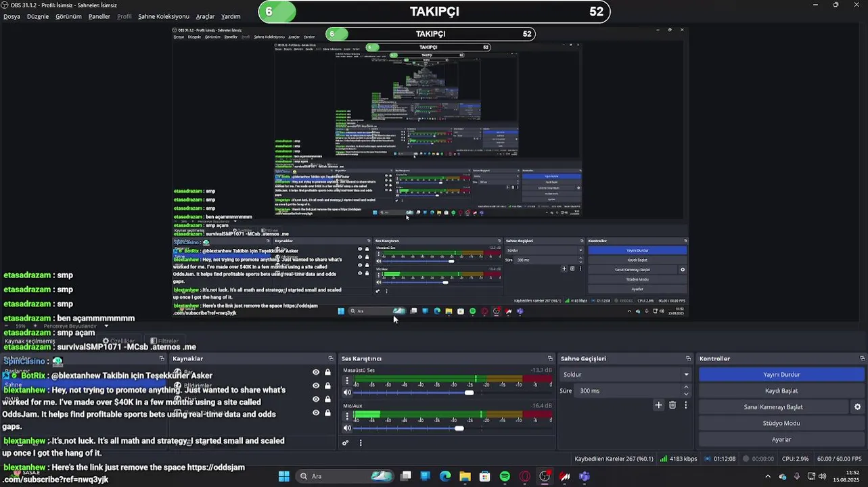Screen dimensions: 868x487
Task: Open Düzenle menu
Action: click(38, 16)
